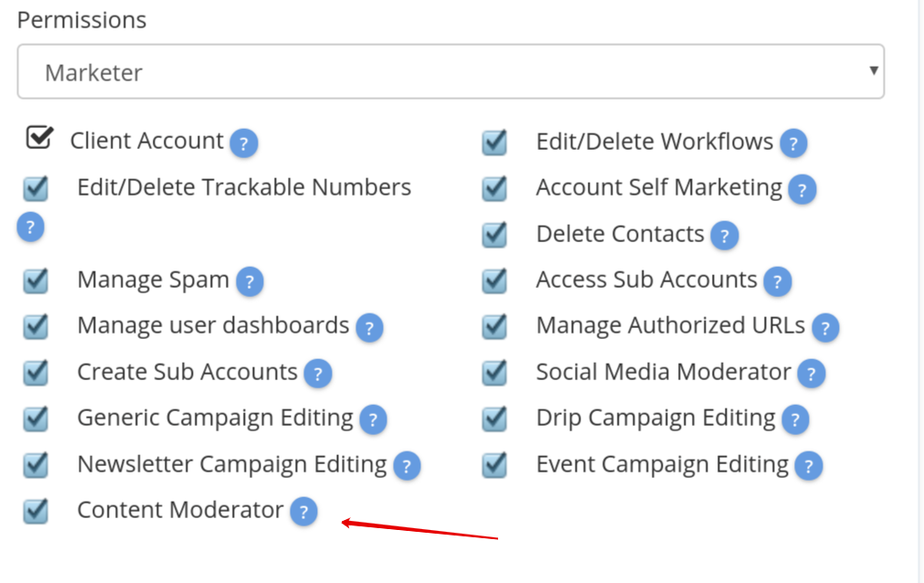Click the Manage user dashboards label
Viewport: 924px width, 583px height.
point(213,325)
